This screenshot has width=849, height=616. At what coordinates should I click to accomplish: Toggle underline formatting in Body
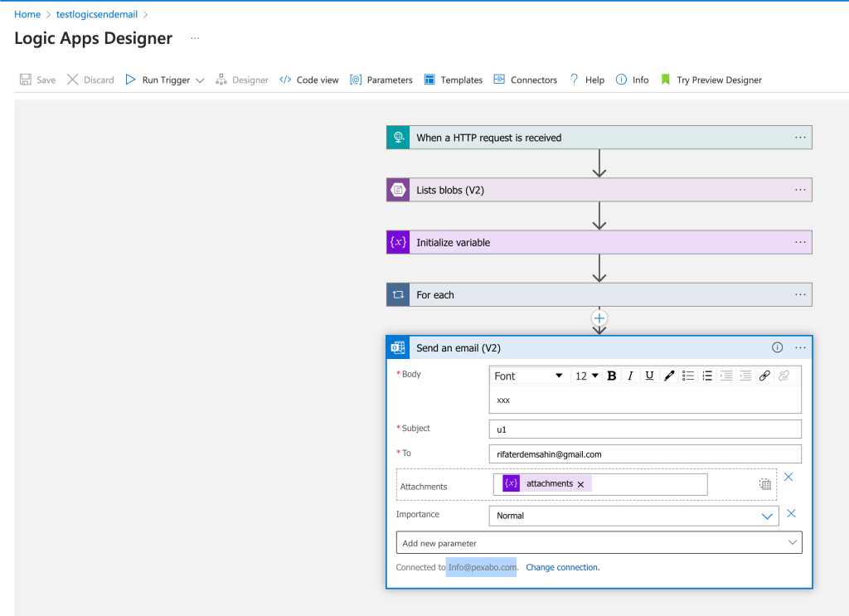click(649, 376)
